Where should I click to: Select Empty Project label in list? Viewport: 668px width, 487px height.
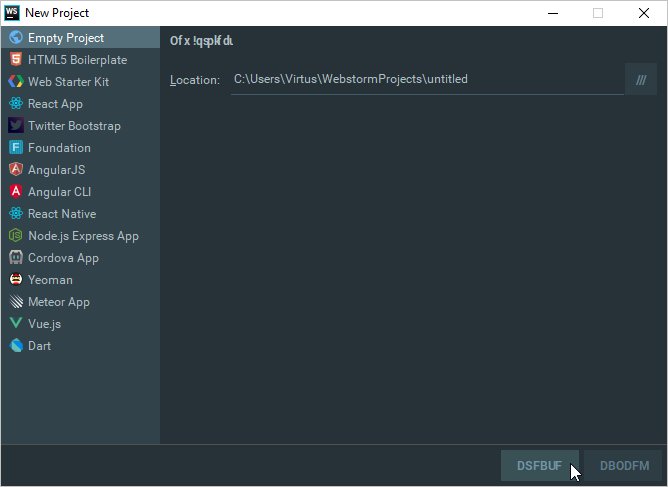pos(66,38)
